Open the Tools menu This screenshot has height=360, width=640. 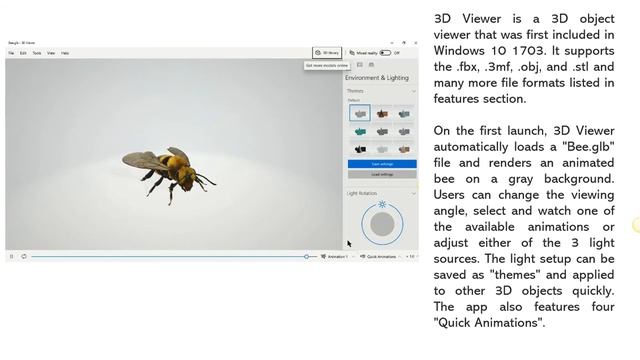coord(37,53)
